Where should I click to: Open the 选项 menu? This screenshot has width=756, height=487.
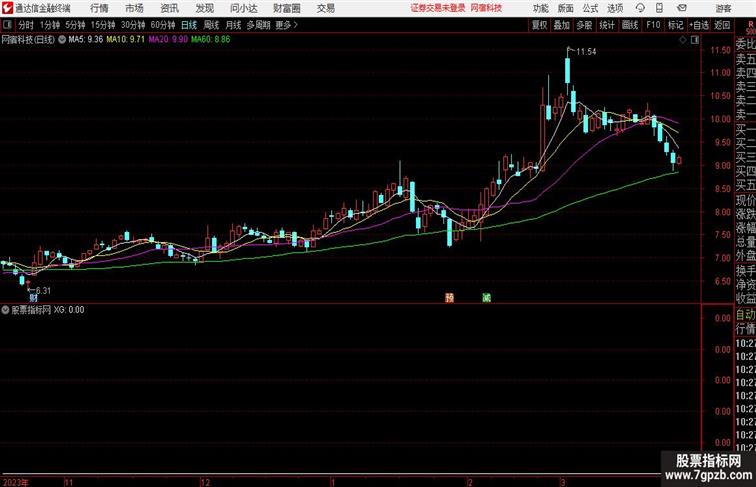tap(615, 8)
